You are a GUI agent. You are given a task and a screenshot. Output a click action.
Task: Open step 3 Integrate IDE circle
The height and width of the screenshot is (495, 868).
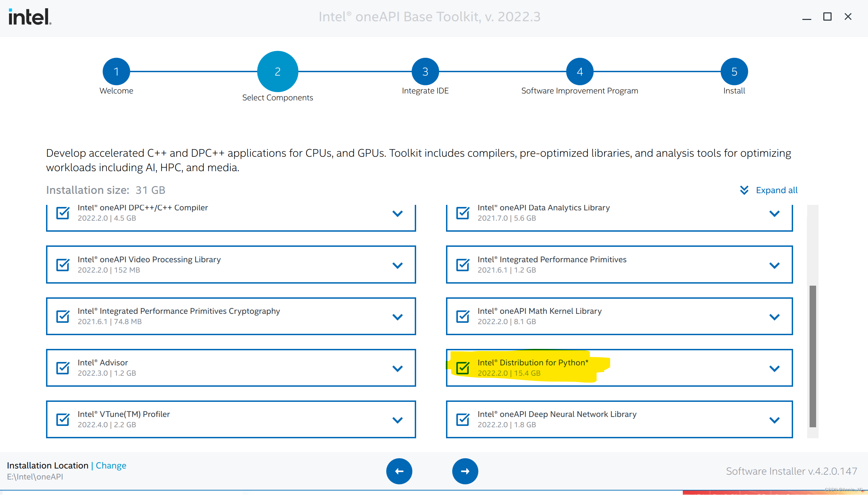[425, 71]
